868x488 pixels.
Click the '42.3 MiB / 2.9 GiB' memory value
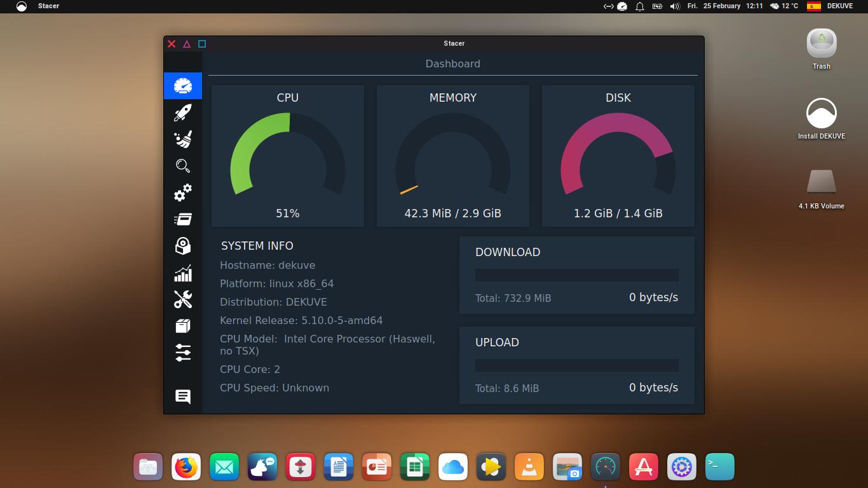pos(453,213)
